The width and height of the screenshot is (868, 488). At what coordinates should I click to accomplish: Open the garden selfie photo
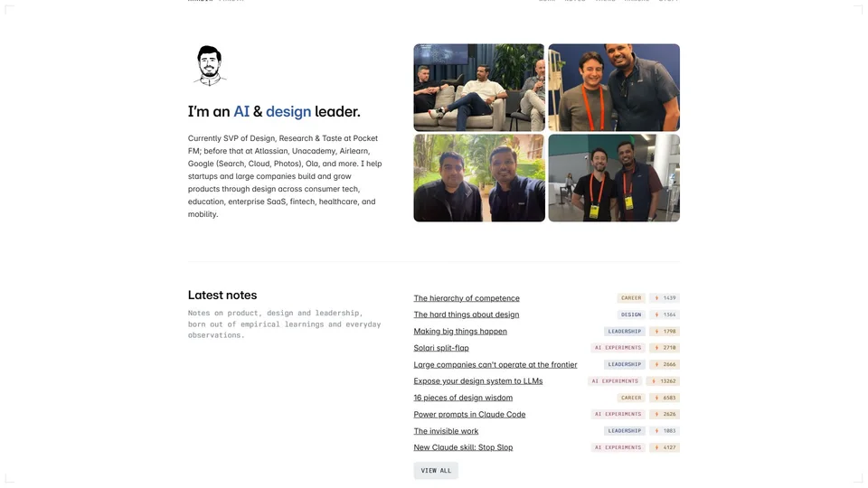[x=479, y=178]
